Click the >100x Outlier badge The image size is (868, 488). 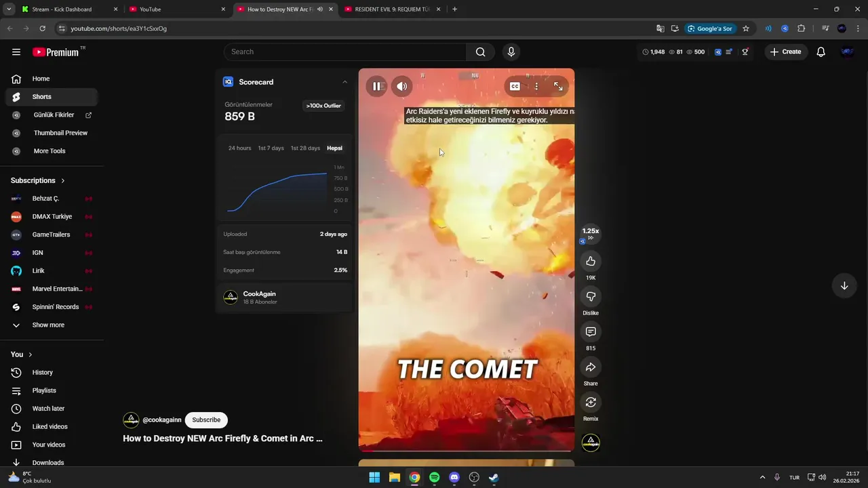click(323, 106)
